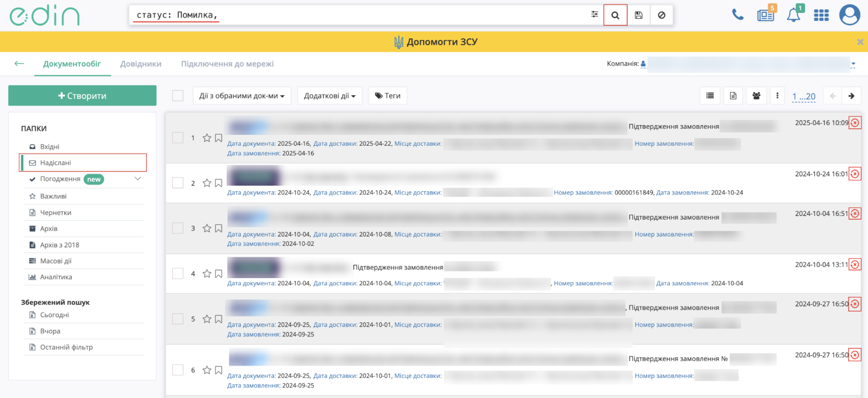868x398 pixels.
Task: Select checkbox for document row 1
Action: [x=178, y=137]
